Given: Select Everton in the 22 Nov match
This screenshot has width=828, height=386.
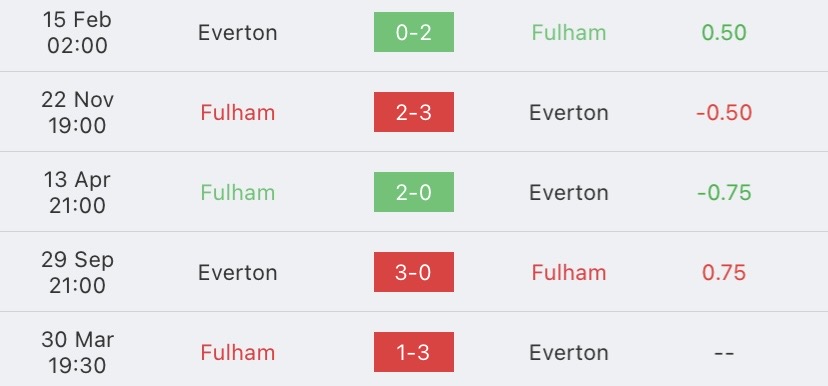Looking at the screenshot, I should [x=569, y=113].
